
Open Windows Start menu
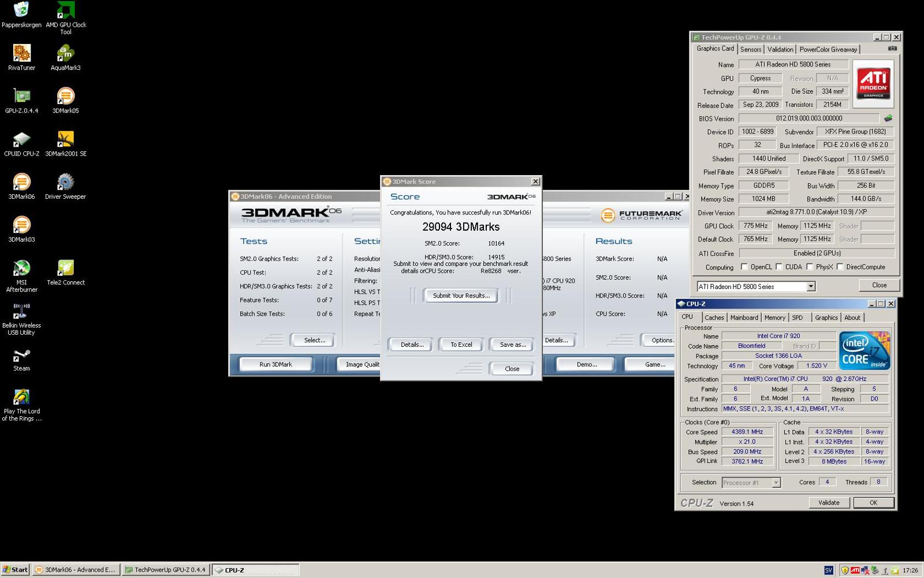16,570
